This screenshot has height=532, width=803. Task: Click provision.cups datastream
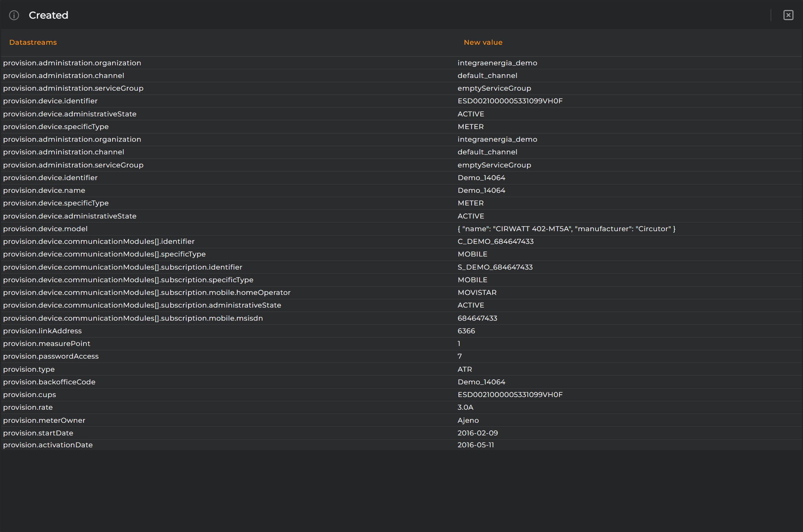coord(30,395)
